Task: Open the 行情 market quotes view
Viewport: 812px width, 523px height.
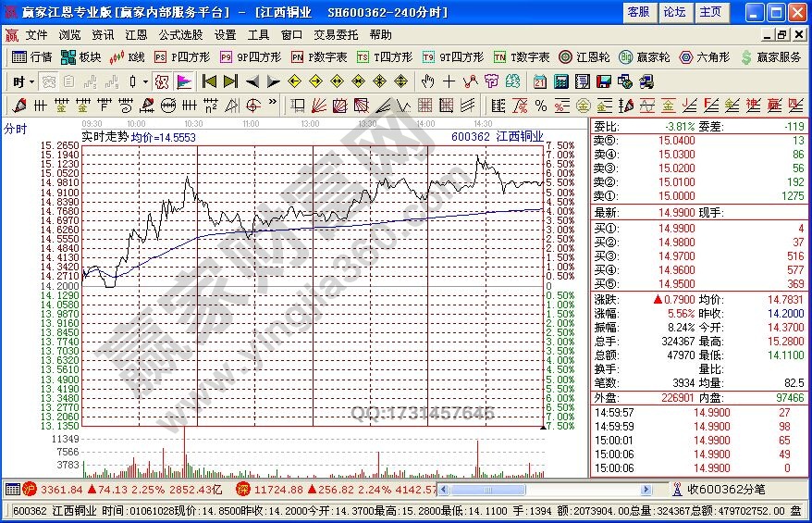Action: [31, 57]
